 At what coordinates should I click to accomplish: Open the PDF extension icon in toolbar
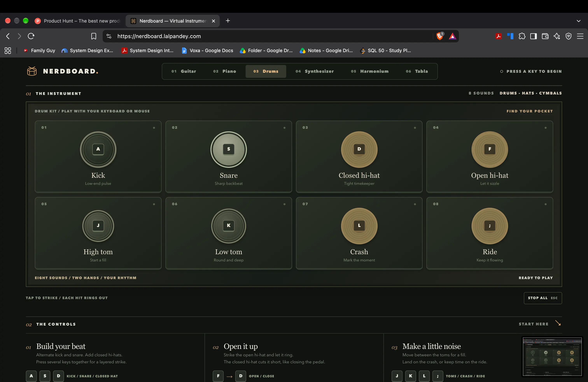tap(499, 36)
